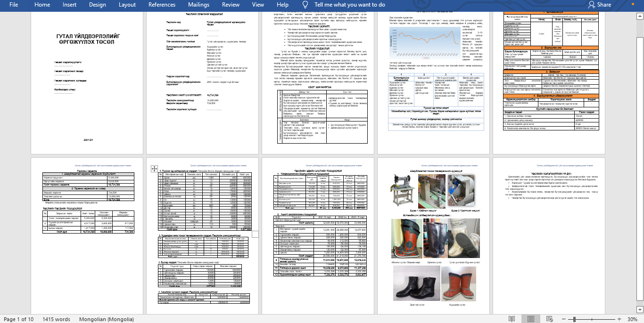Click the cover page title 'ГУТАЛ ҮЙЛДВЭРЛЭЛИЙГ ӨРГӨЖҮҮЛЭХ ТӨСӨЛ'
This screenshot has width=644, height=323.
click(88, 40)
